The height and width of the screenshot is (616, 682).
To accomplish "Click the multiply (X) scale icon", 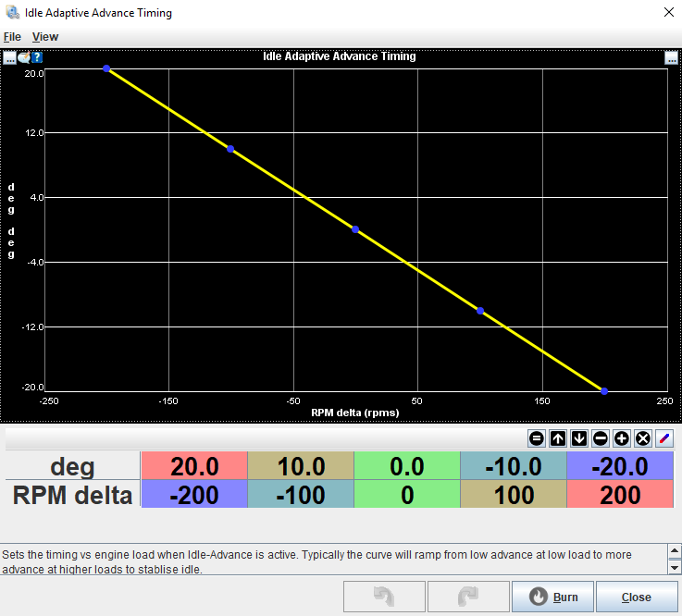I will pyautogui.click(x=643, y=438).
